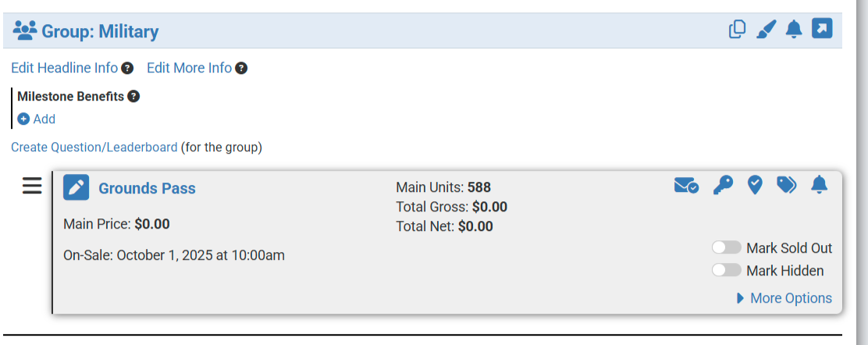868x345 pixels.
Task: Click the paintbrush icon in group header
Action: point(767,30)
